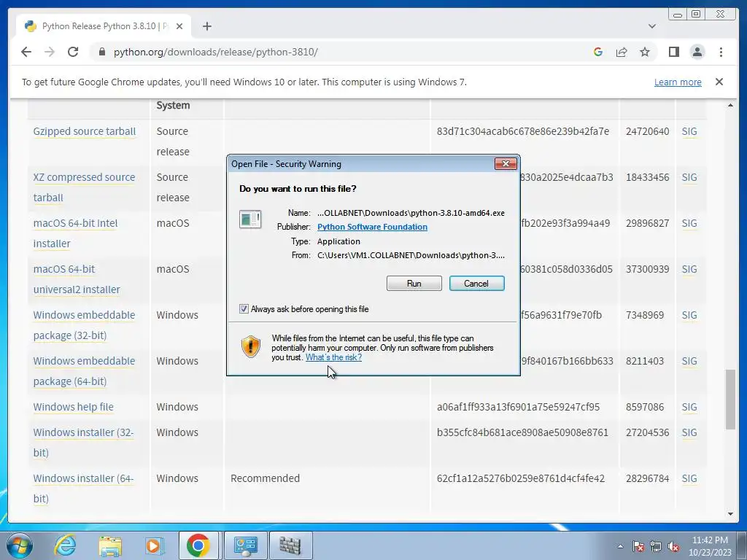Click Run in the security warning
The image size is (747, 560).
[414, 284]
